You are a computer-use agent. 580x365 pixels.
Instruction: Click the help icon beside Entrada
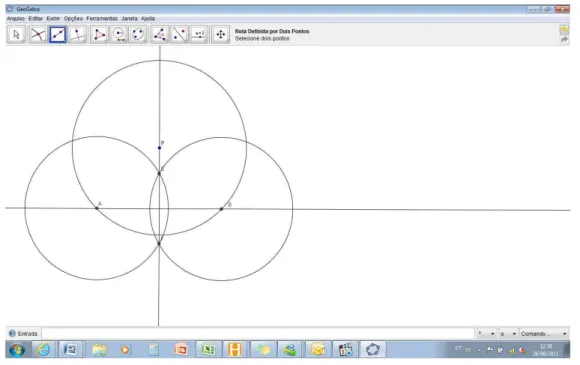[x=12, y=334]
